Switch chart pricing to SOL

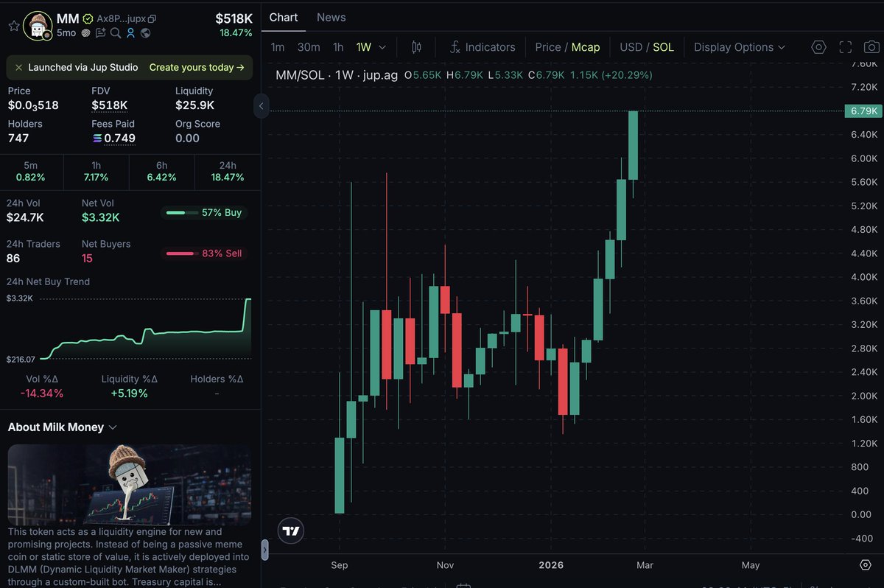point(662,46)
